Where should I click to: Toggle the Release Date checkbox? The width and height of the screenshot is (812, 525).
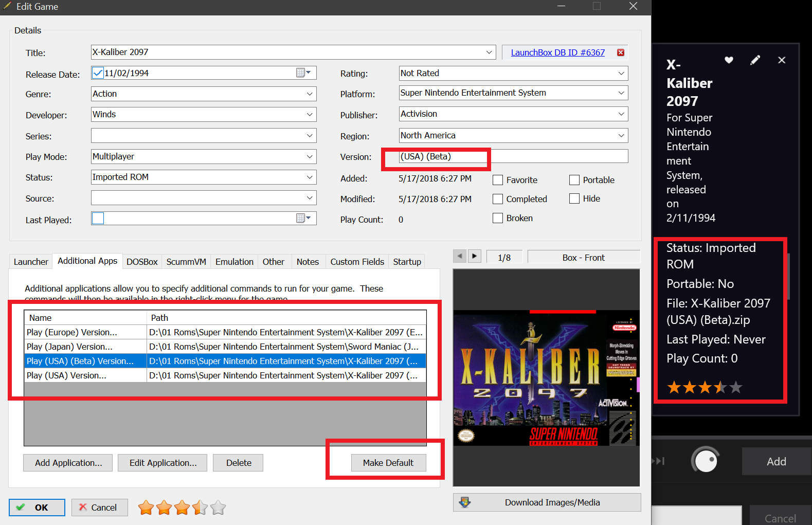click(x=98, y=73)
